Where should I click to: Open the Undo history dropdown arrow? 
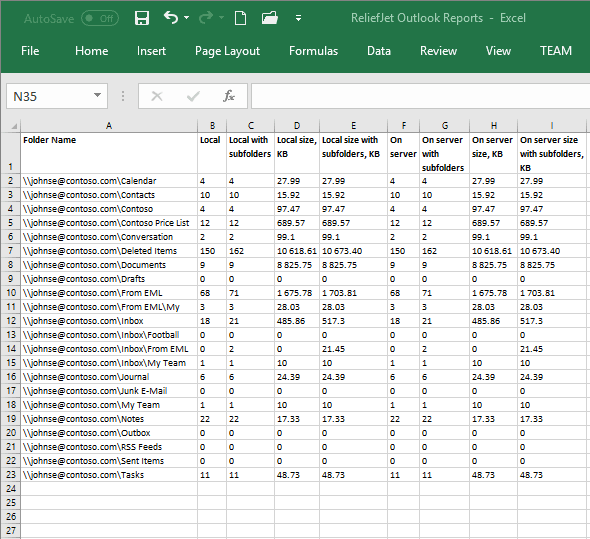[187, 18]
